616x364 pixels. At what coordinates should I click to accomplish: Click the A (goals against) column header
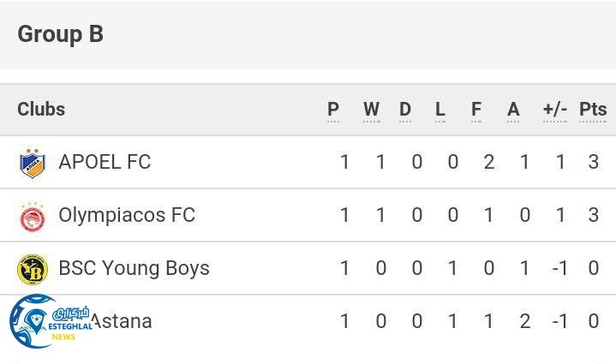513,110
